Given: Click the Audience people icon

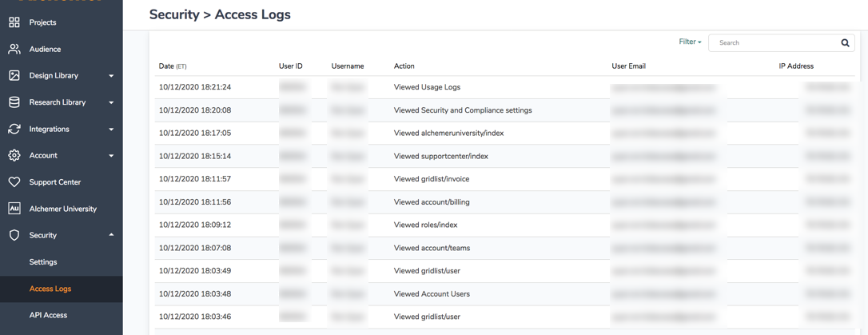Looking at the screenshot, I should click(x=14, y=49).
